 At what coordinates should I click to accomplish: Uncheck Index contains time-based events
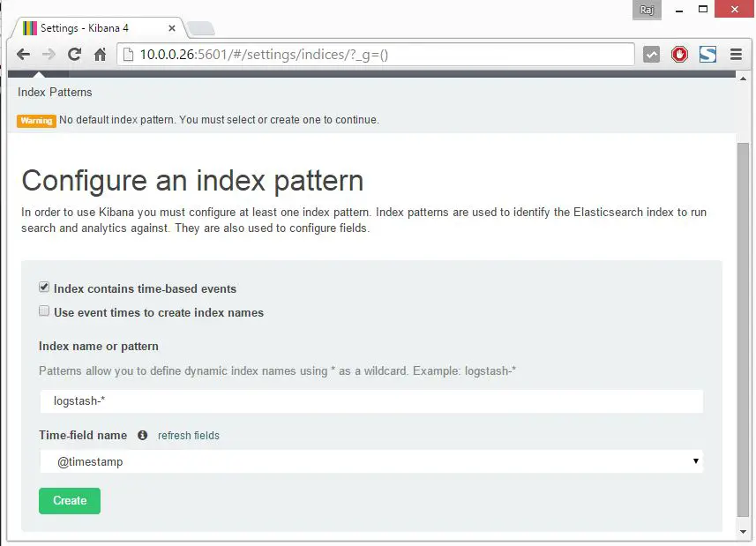pyautogui.click(x=44, y=288)
